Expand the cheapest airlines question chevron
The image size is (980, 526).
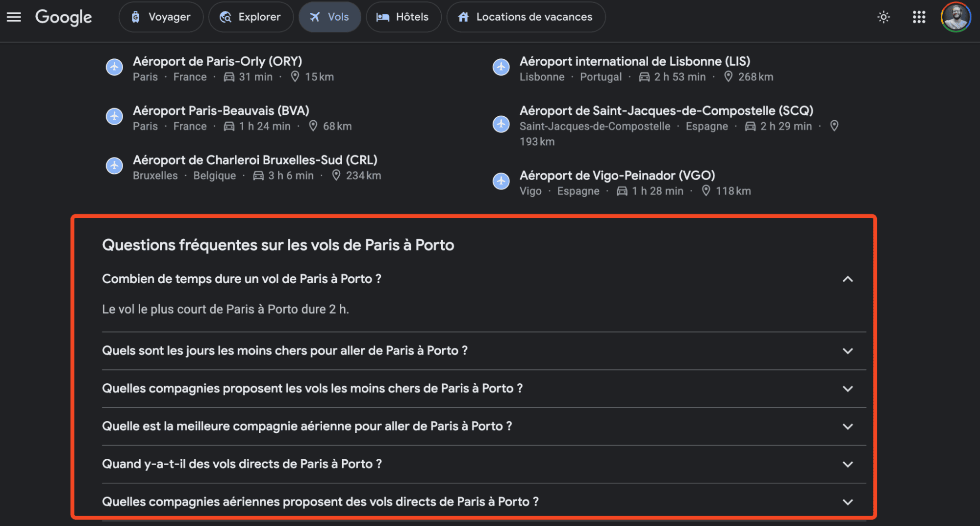pyautogui.click(x=848, y=389)
